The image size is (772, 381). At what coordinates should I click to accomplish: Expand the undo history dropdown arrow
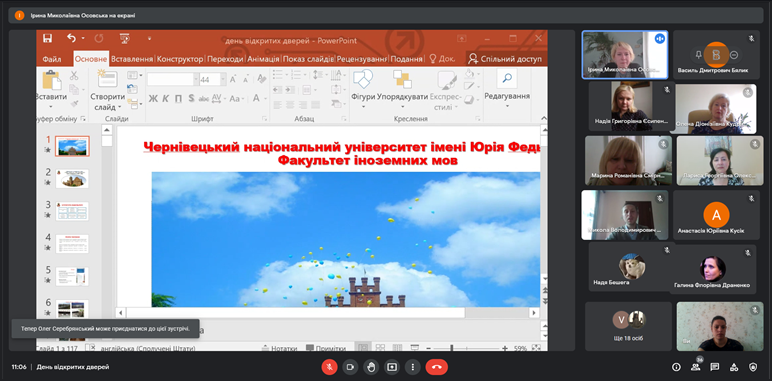coord(83,38)
